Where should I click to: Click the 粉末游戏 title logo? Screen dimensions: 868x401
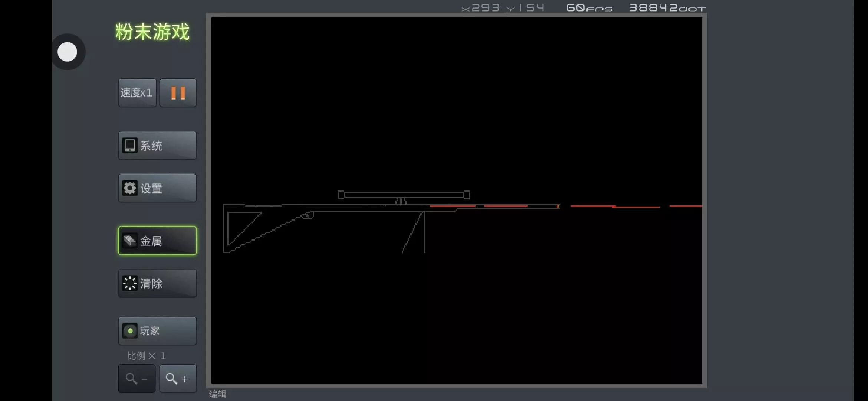[152, 32]
